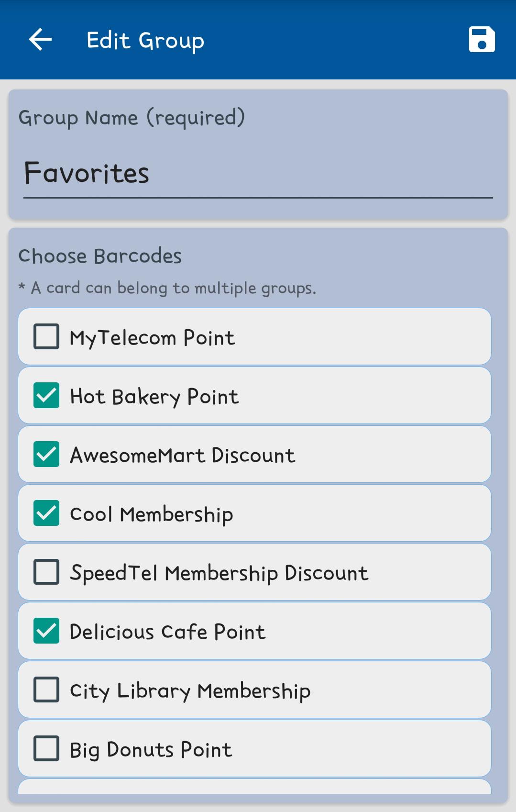This screenshot has width=516, height=812.
Task: Tap the back arrow icon
Action: click(x=40, y=39)
